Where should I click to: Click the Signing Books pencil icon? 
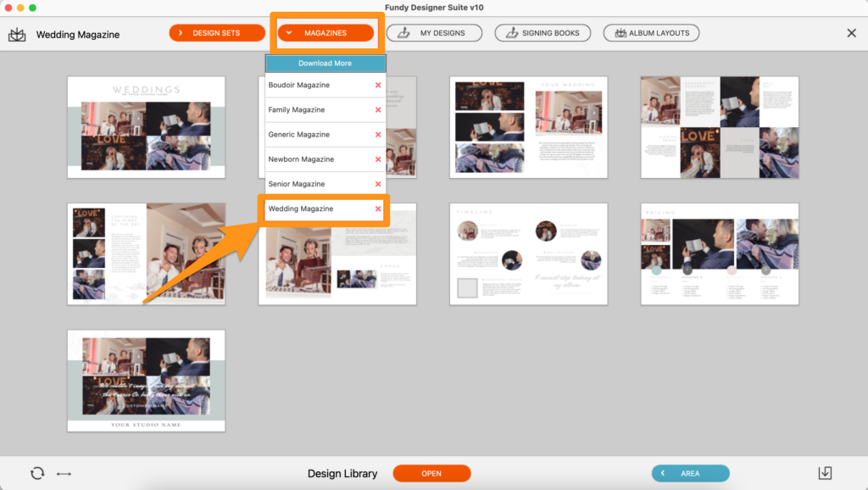512,33
